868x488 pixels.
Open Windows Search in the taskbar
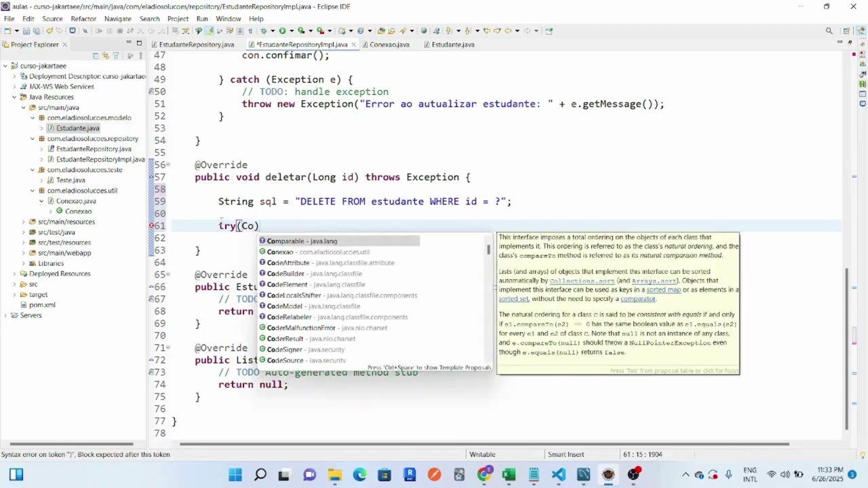(260, 474)
